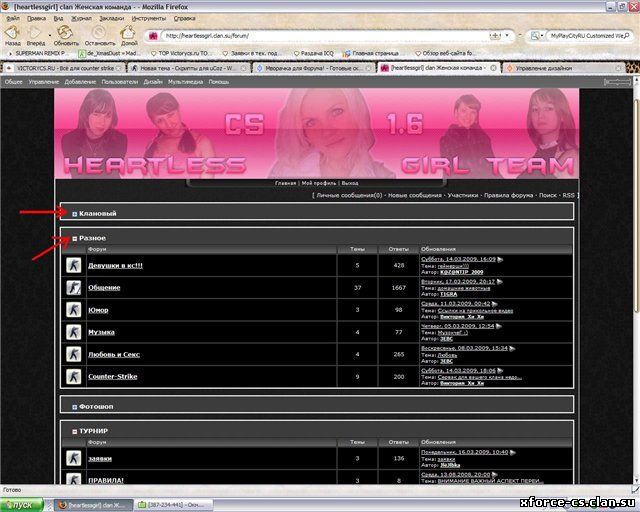This screenshot has height=512, width=640.
Task: Open the Справка menu
Action: (184, 18)
